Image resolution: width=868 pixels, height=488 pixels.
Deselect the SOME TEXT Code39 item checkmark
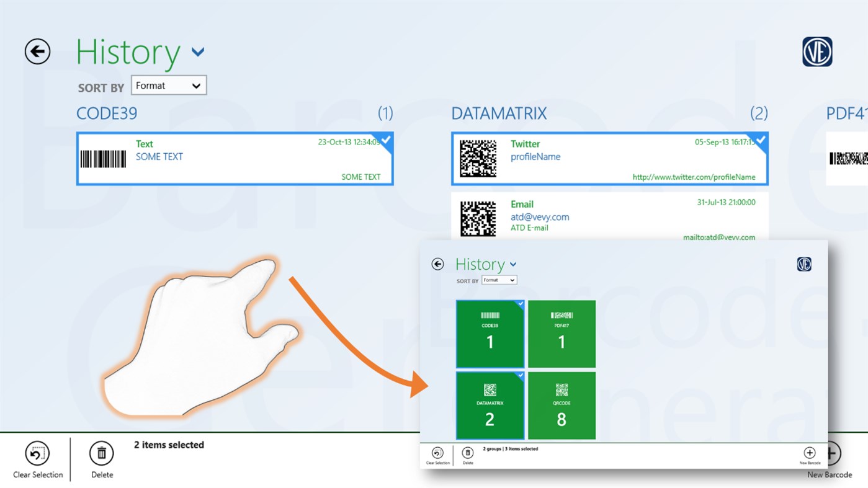click(x=385, y=140)
